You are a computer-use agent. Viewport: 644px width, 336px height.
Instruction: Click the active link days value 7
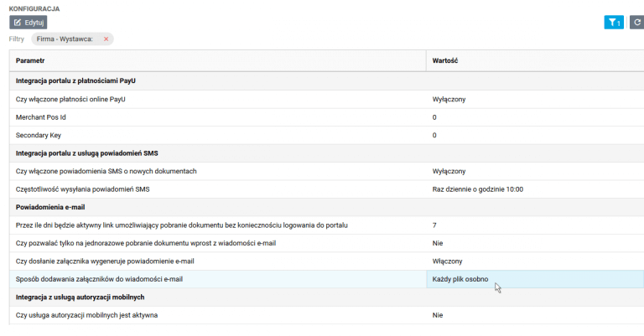click(x=434, y=225)
